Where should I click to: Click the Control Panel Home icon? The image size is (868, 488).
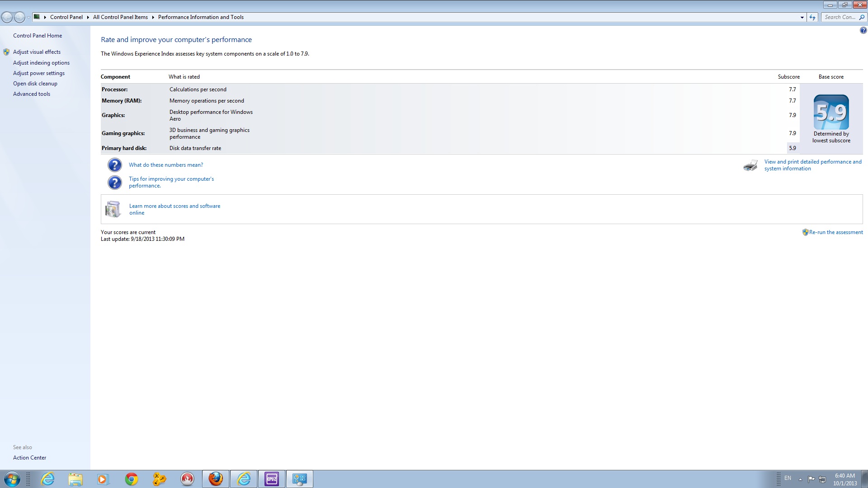coord(38,35)
